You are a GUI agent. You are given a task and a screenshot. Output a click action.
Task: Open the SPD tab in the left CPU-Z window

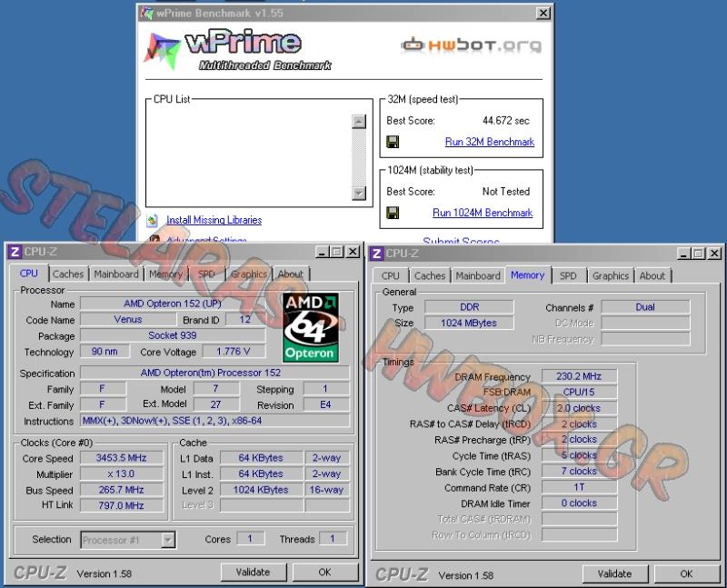coord(207,274)
